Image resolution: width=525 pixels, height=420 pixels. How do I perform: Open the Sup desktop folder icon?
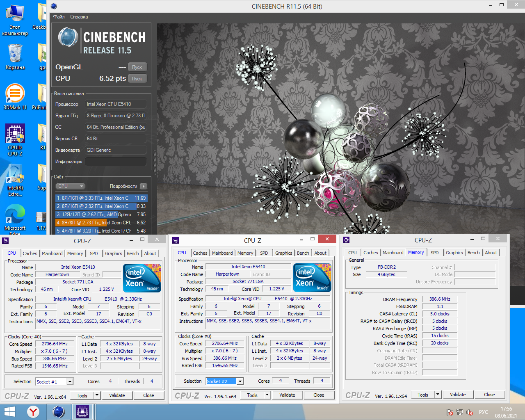coord(41,177)
